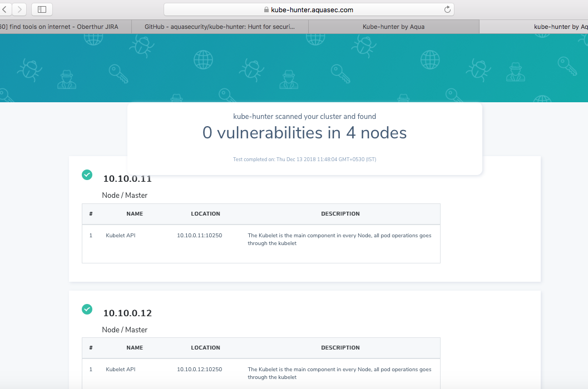Switch to the GitHub aquasecurity/kube-hunter tab
588x389 pixels.
tap(219, 26)
